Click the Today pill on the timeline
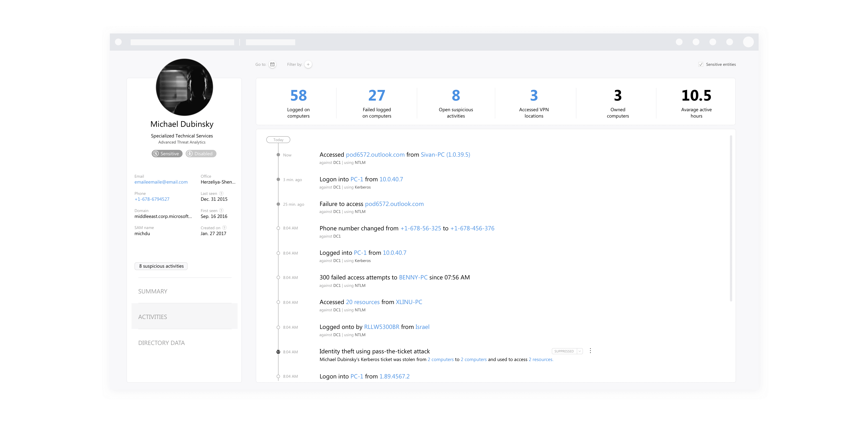The height and width of the screenshot is (425, 868). click(x=278, y=139)
